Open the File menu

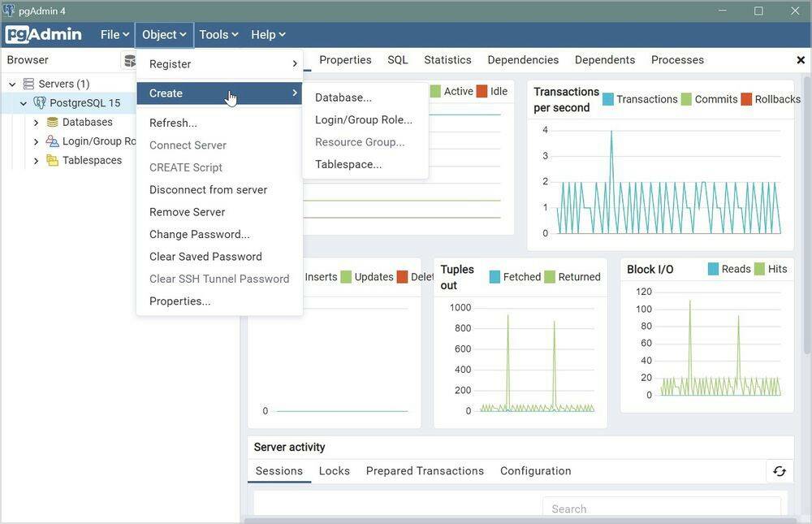114,35
